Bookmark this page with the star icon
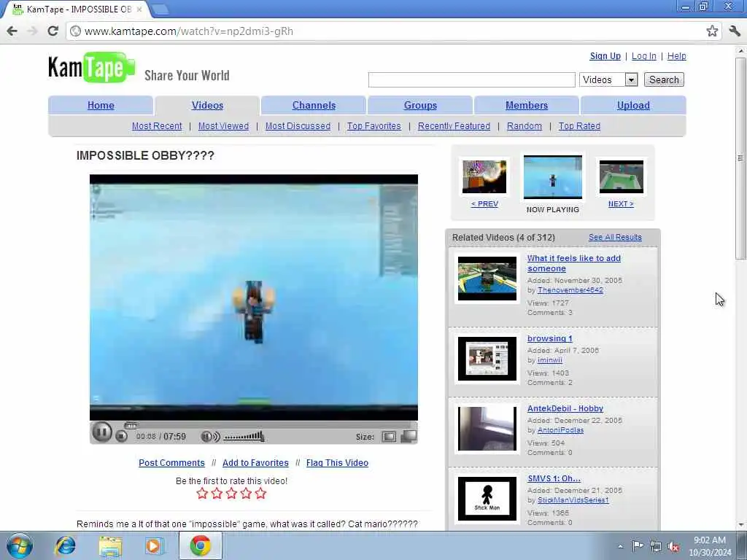Image resolution: width=747 pixels, height=560 pixels. pyautogui.click(x=712, y=31)
